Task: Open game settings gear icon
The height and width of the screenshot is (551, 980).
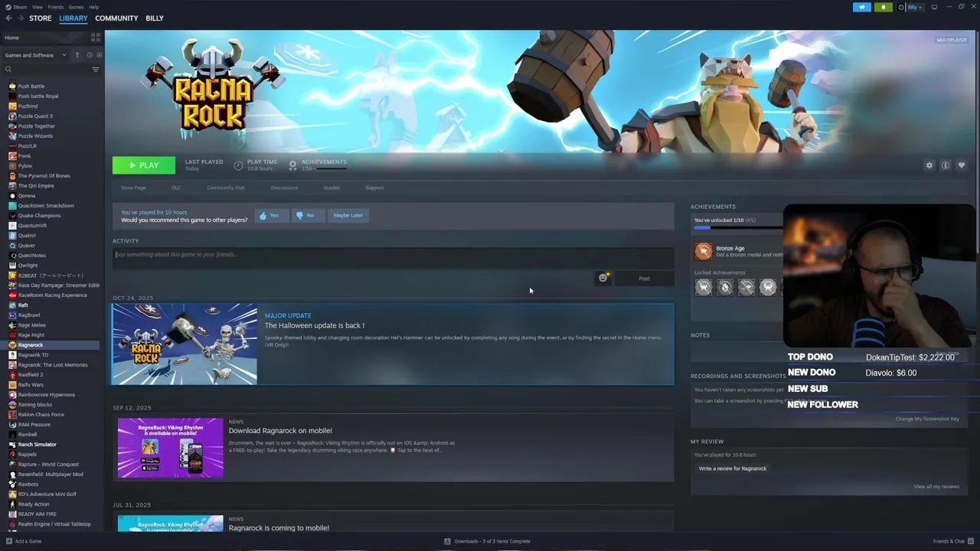Action: 929,165
